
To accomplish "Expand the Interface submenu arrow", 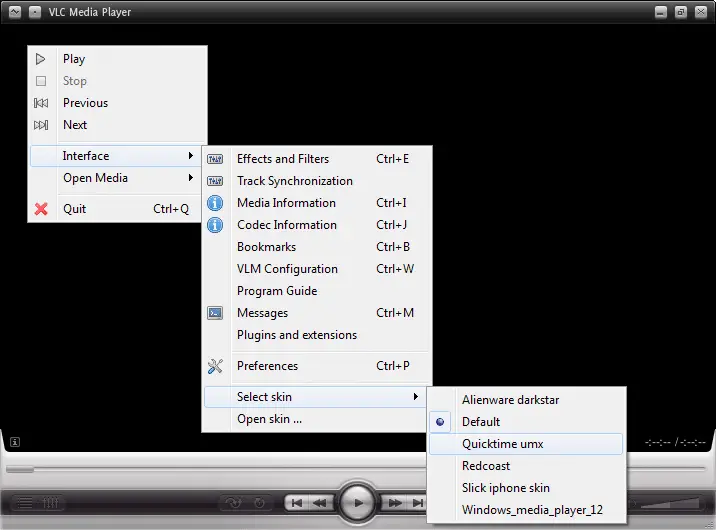I will point(191,156).
